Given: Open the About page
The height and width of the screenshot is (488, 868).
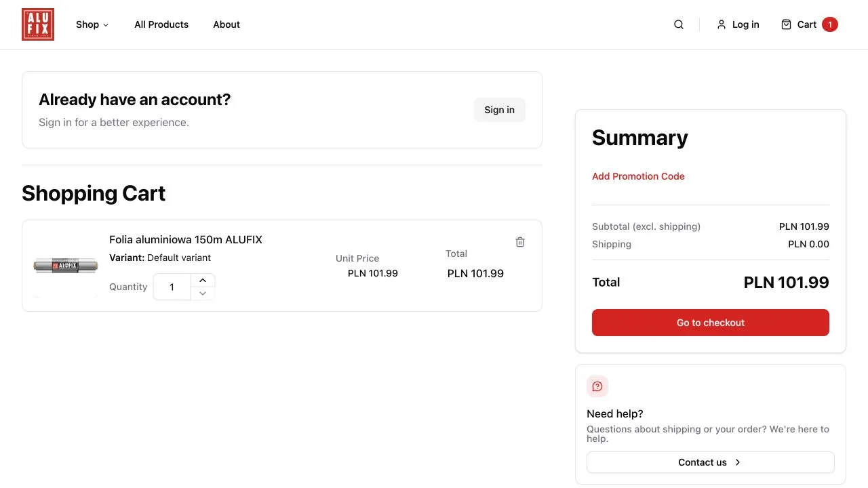Looking at the screenshot, I should click(x=226, y=24).
